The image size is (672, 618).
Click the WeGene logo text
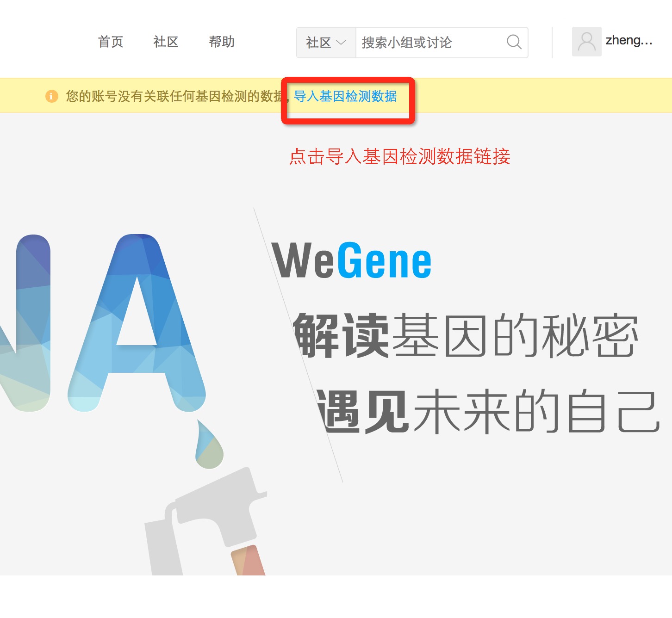pos(352,261)
